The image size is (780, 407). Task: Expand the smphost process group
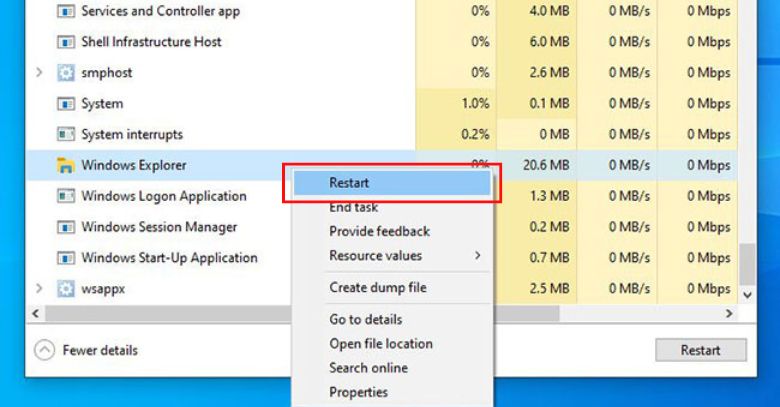[39, 73]
